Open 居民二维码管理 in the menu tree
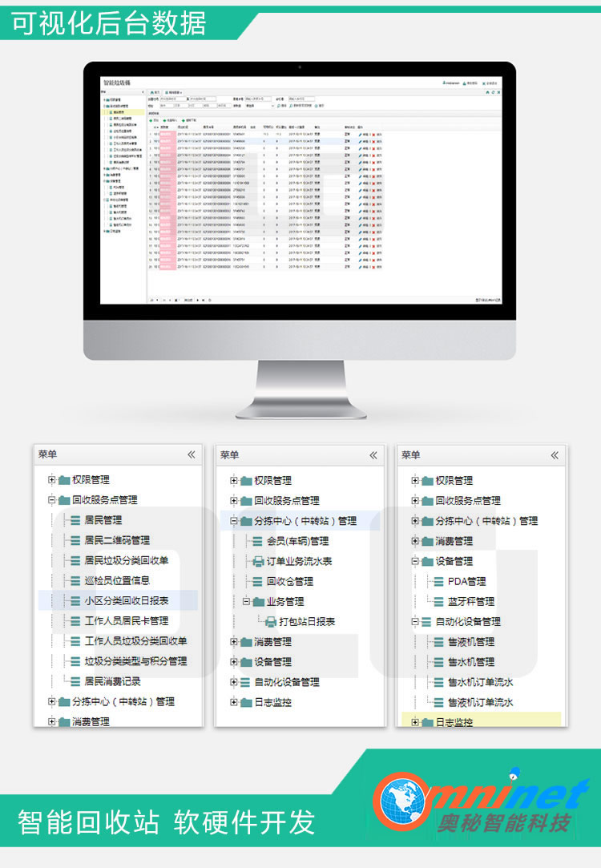The width and height of the screenshot is (601, 868). click(117, 540)
